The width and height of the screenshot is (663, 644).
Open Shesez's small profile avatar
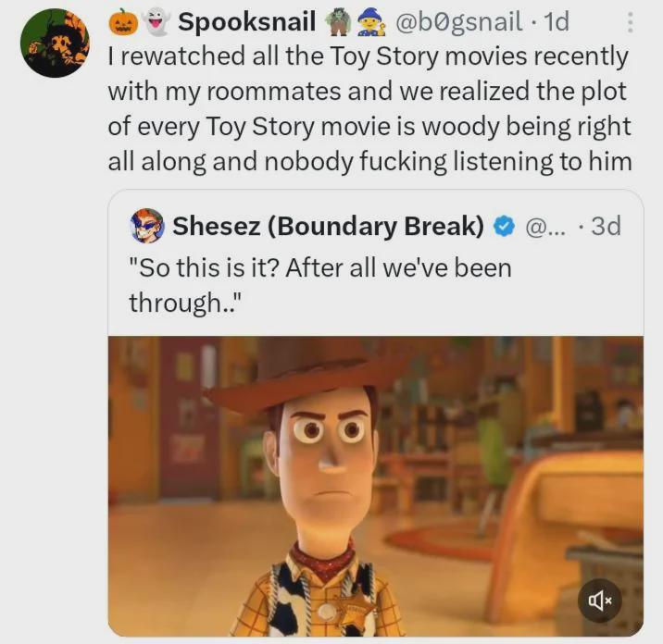point(147,226)
